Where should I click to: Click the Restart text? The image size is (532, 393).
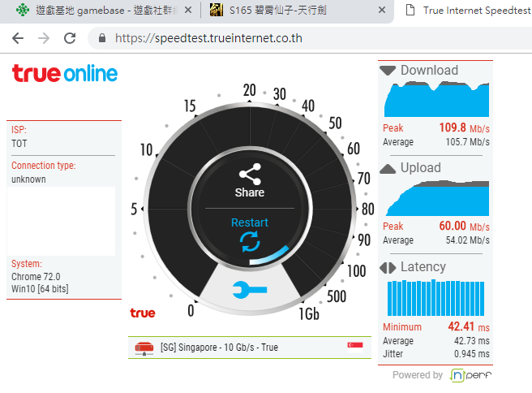point(250,222)
